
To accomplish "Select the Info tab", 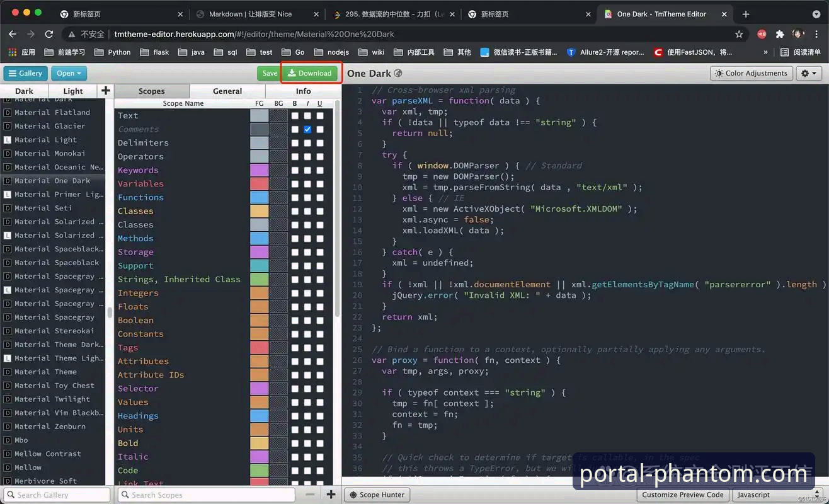I will (x=304, y=91).
